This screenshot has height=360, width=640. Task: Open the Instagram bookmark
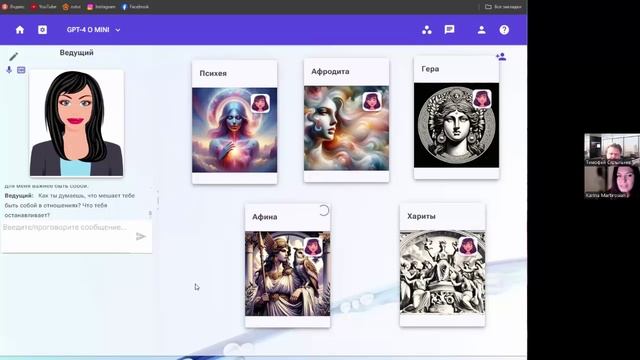click(101, 7)
